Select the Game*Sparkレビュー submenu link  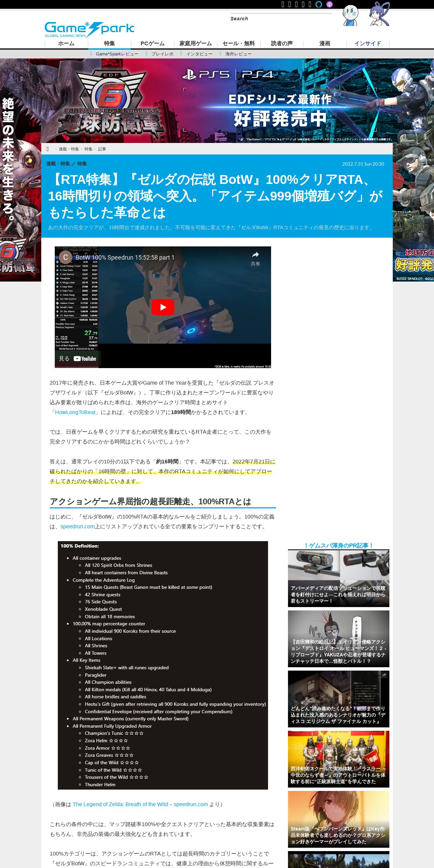tap(117, 54)
